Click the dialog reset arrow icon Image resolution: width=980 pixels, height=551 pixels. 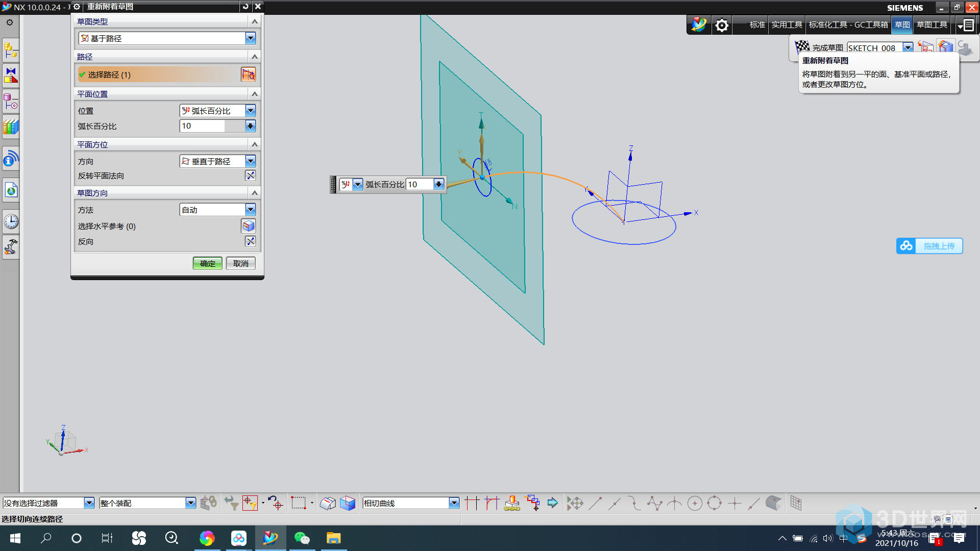[x=246, y=6]
